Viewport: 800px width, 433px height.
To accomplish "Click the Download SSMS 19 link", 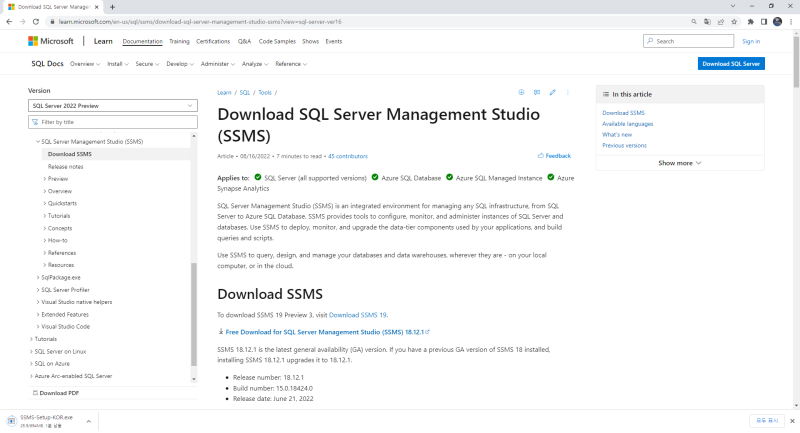I will tap(358, 315).
